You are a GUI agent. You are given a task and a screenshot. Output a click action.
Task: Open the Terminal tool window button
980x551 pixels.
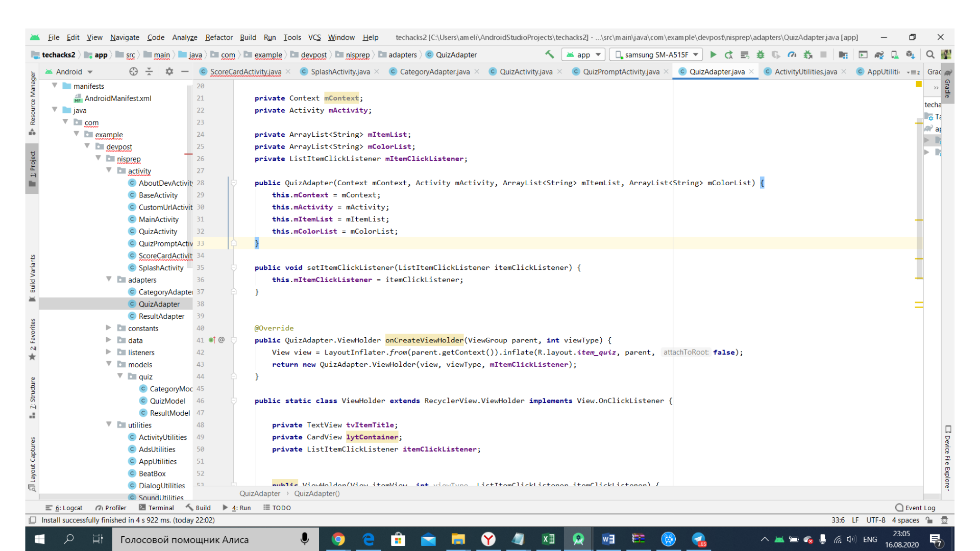[x=157, y=508]
